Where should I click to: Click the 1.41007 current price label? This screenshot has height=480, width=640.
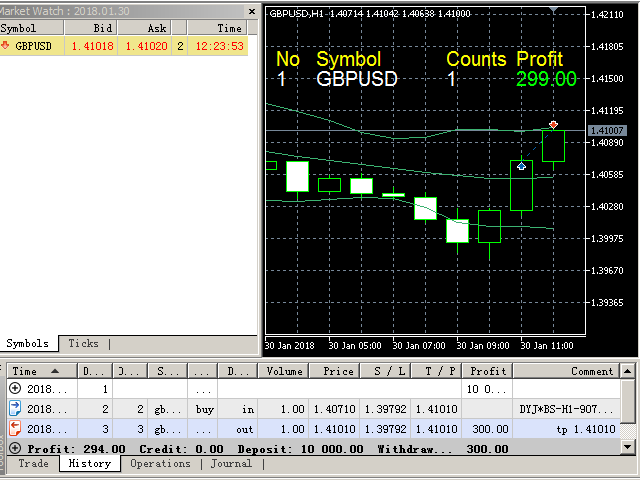click(x=607, y=131)
